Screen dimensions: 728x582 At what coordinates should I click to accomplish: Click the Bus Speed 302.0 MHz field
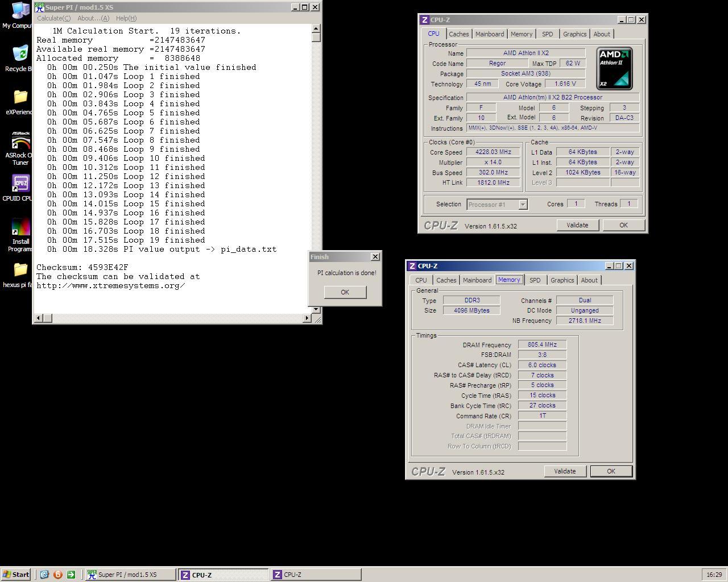493,173
